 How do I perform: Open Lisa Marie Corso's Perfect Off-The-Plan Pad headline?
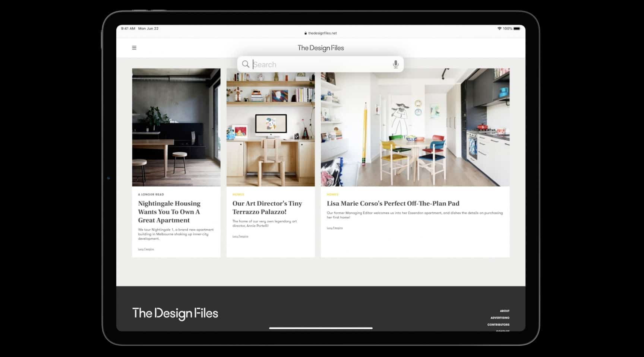393,203
